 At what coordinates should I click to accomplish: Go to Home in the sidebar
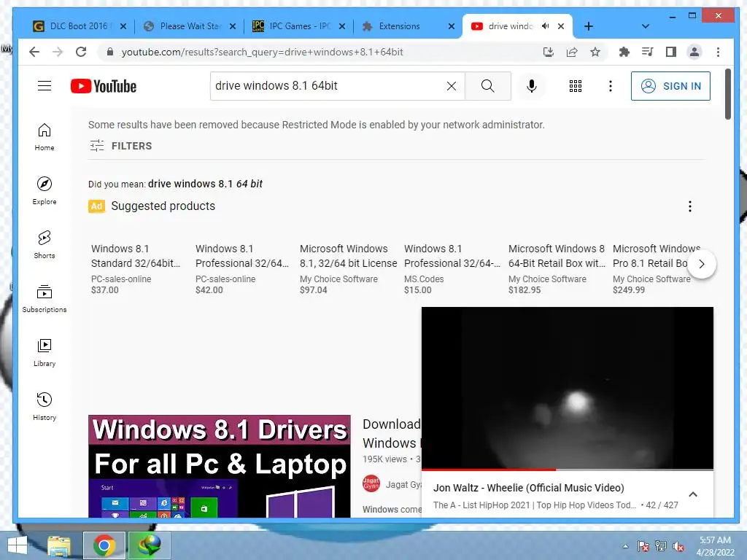click(44, 137)
